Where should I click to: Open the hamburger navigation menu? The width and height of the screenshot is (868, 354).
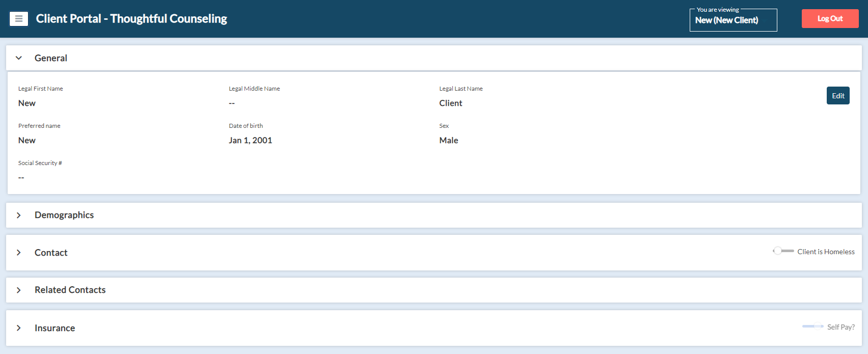point(19,19)
